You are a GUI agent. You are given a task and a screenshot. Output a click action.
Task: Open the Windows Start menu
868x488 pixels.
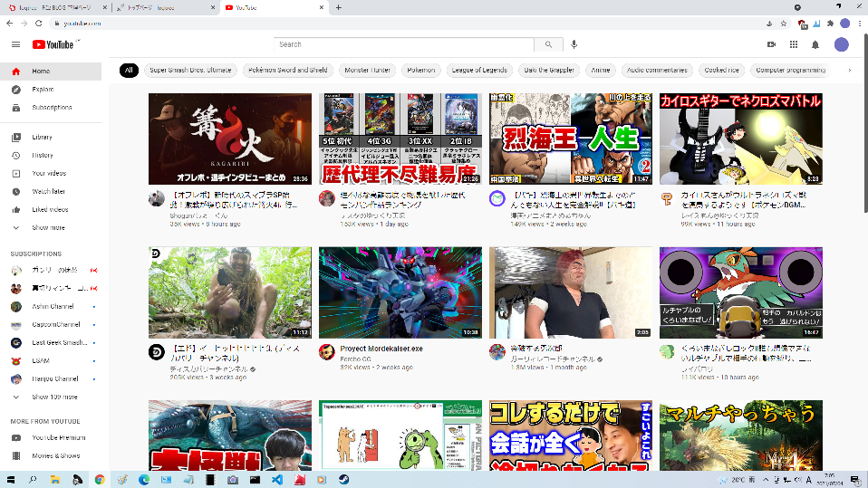[x=11, y=480]
